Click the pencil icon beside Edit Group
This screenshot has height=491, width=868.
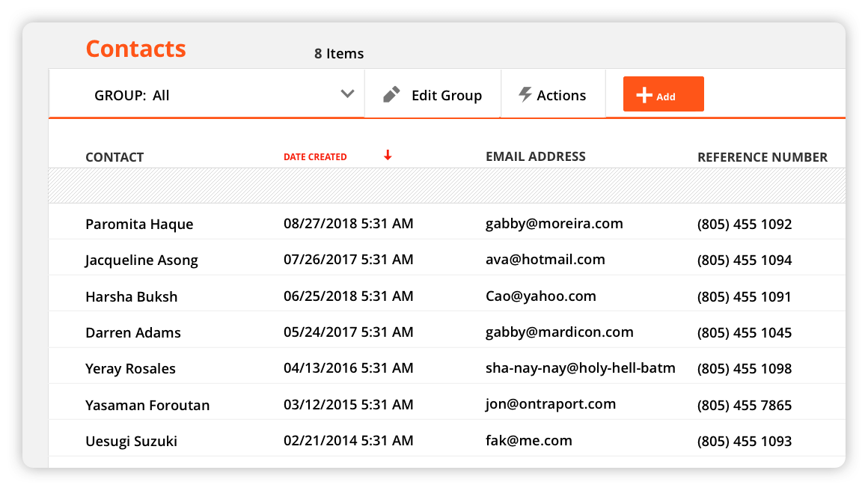391,94
